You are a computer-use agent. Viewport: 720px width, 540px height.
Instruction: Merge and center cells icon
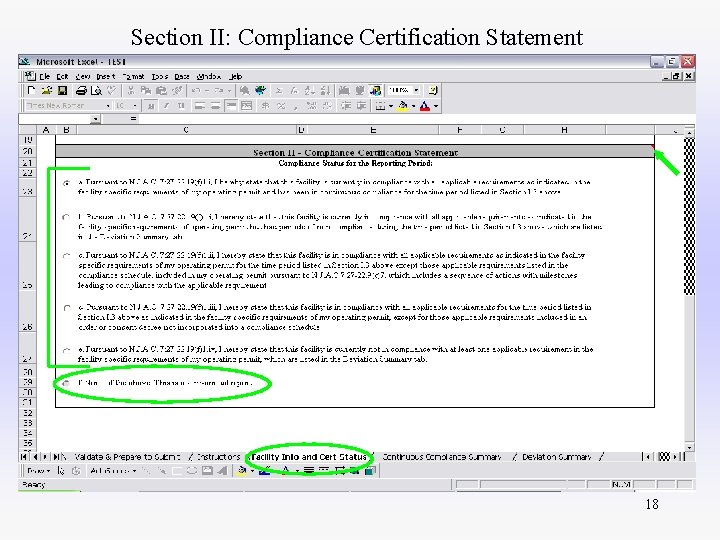(x=247, y=106)
